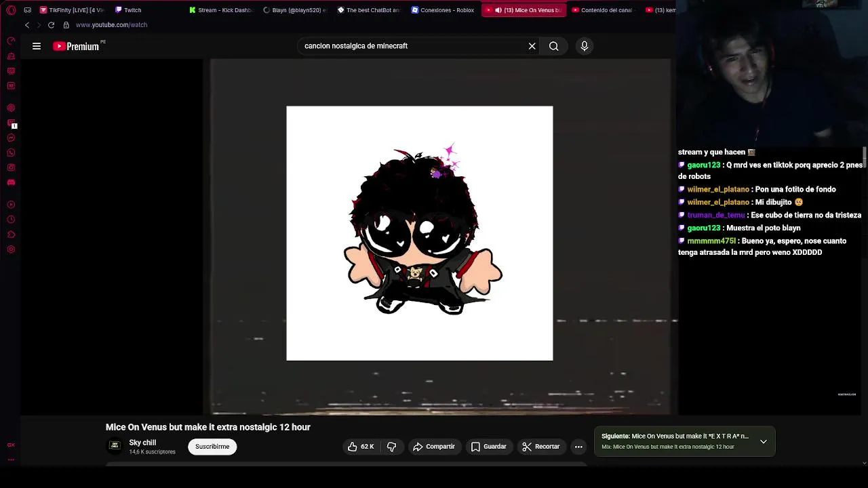
Task: Like the video with 62 K likes
Action: (361, 447)
